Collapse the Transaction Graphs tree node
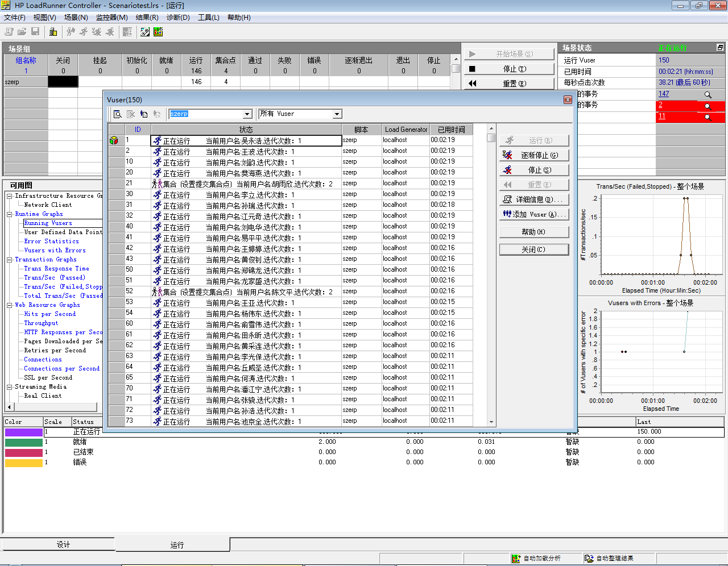 click(x=10, y=260)
